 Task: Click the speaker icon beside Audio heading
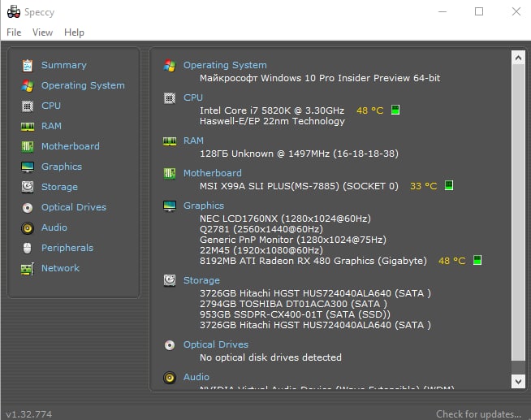(170, 377)
